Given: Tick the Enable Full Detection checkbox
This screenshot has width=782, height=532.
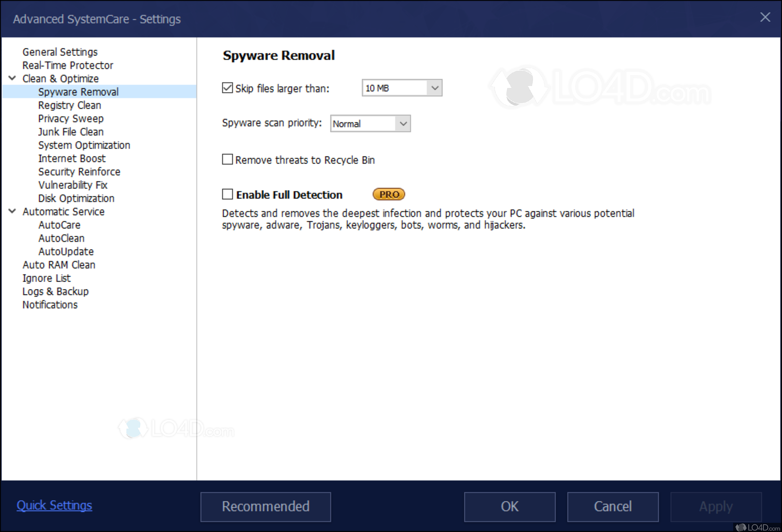Looking at the screenshot, I should [x=228, y=195].
